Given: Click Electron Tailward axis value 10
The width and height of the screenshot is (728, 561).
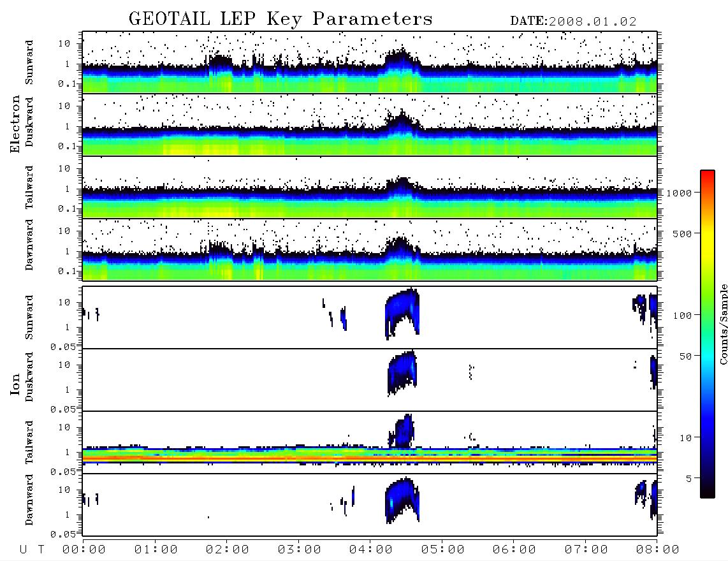Looking at the screenshot, I should 64,168.
